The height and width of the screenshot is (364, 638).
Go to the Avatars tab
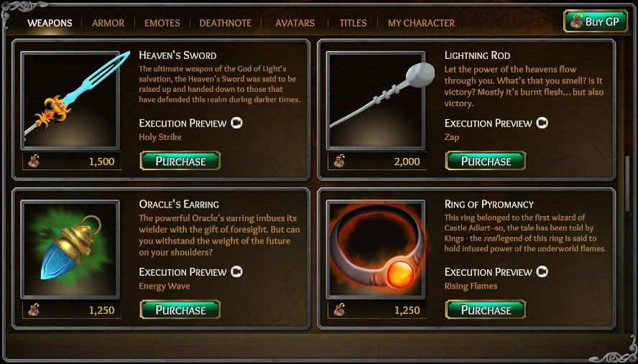[x=295, y=23]
